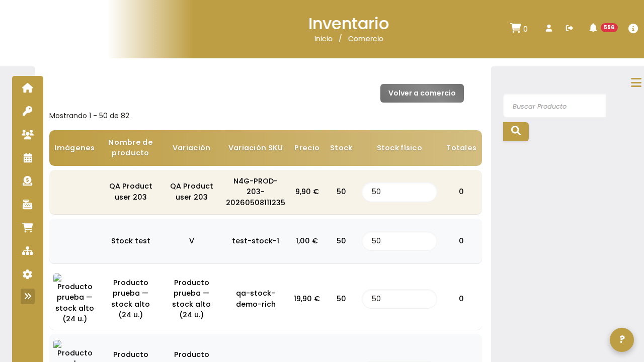Click the 9,90 € price cell

click(307, 192)
